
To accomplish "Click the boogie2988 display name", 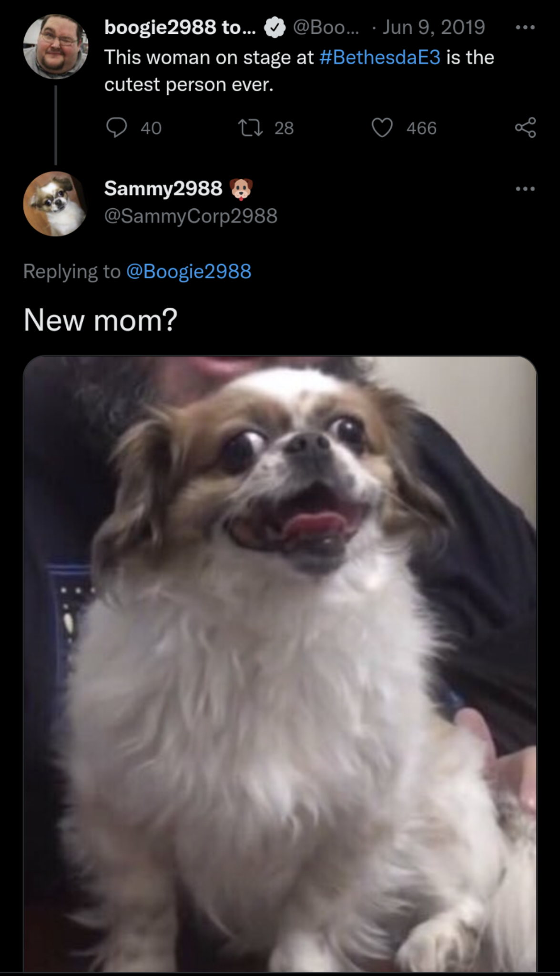I will [180, 27].
